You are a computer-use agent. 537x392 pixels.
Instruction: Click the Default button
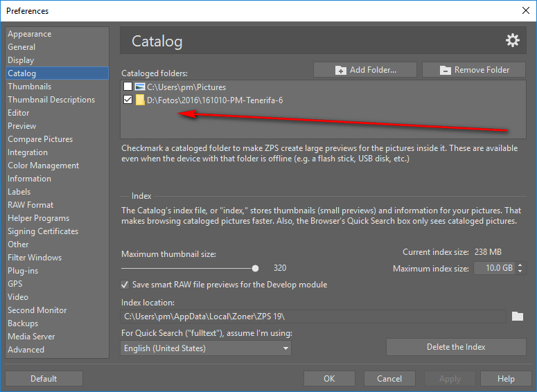[x=44, y=379]
